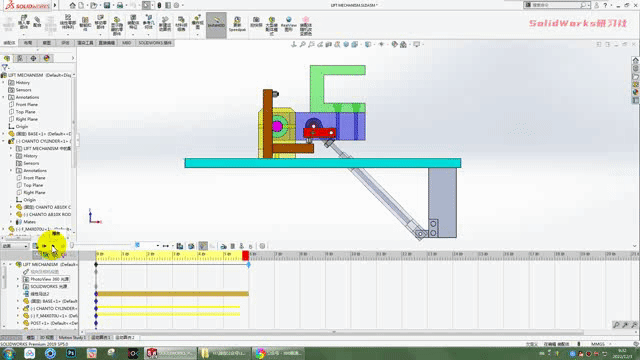Open the MBD ribbon tab

[127, 43]
